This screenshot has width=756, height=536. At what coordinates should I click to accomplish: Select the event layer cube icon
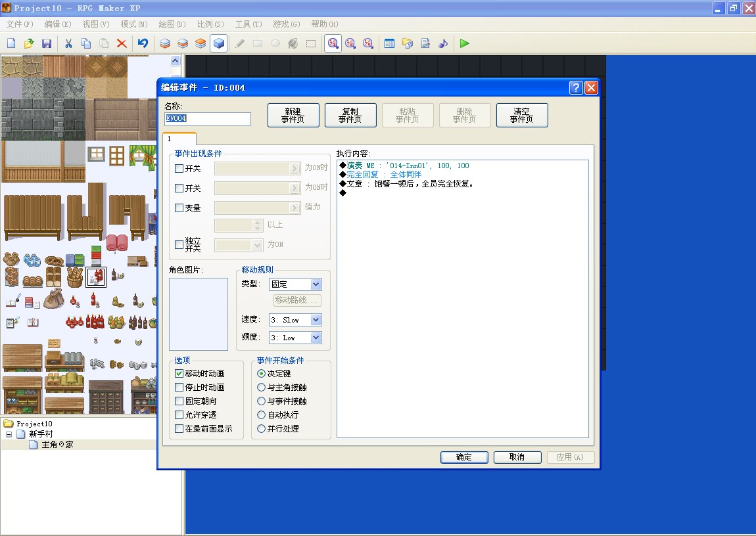(218, 43)
